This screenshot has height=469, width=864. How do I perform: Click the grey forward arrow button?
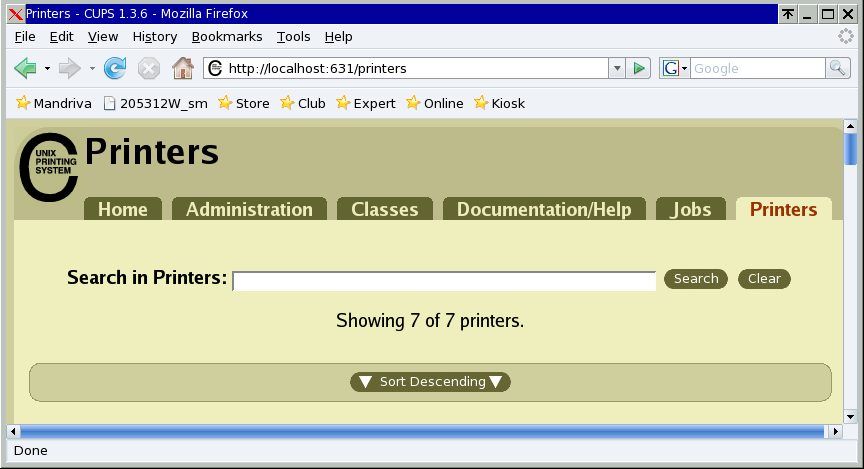pyautogui.click(x=70, y=68)
